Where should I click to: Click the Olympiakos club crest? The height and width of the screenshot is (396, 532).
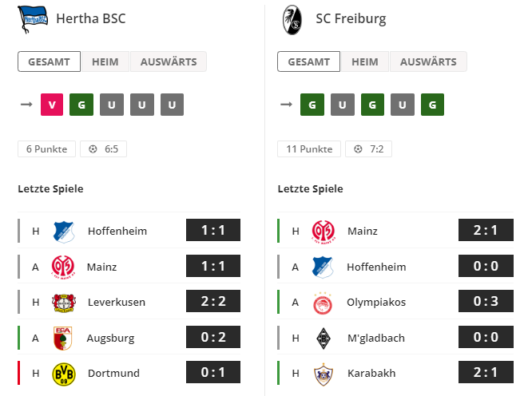(x=323, y=303)
